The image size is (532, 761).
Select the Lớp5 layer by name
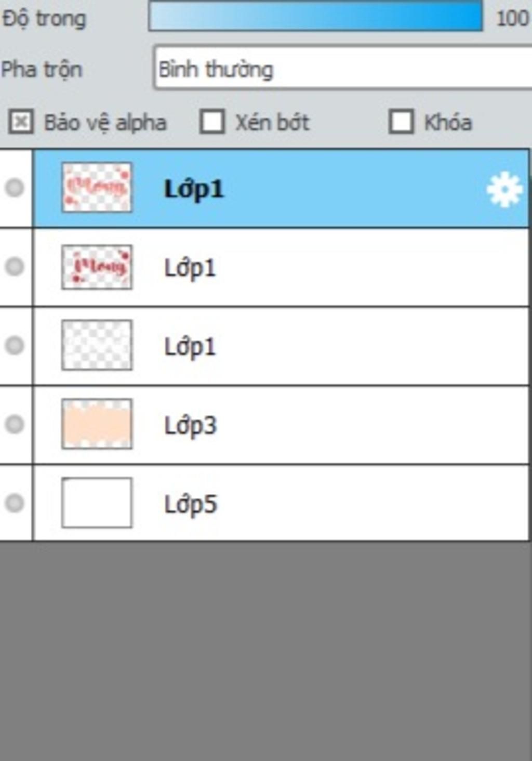pos(190,504)
